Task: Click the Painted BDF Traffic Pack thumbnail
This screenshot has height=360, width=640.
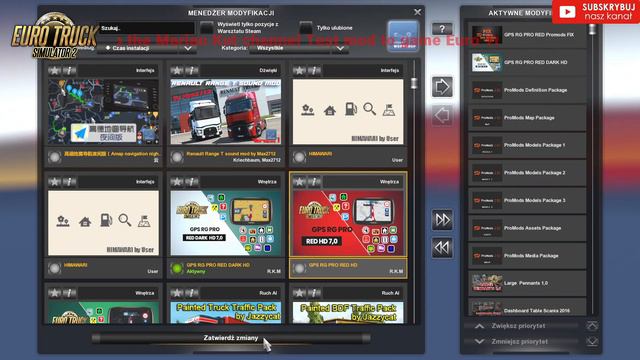Action: pyautogui.click(x=348, y=313)
